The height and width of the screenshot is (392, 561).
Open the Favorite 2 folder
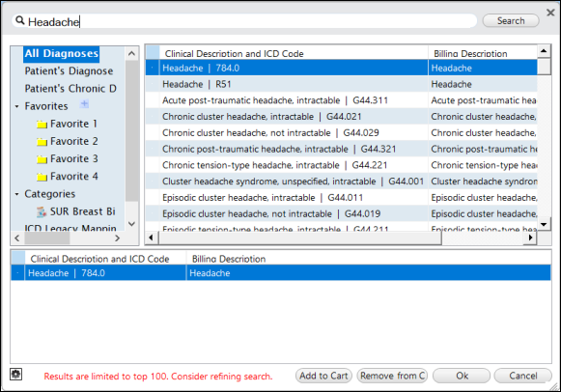coord(42,142)
